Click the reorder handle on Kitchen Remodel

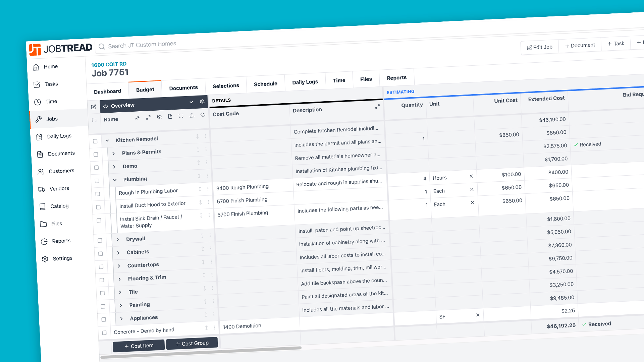click(x=197, y=136)
